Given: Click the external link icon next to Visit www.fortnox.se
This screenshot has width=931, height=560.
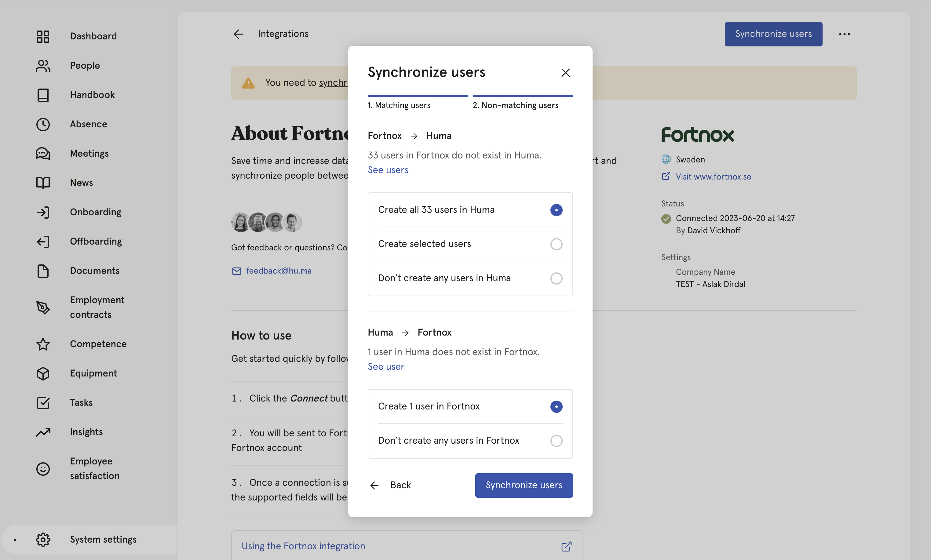Looking at the screenshot, I should (x=666, y=176).
